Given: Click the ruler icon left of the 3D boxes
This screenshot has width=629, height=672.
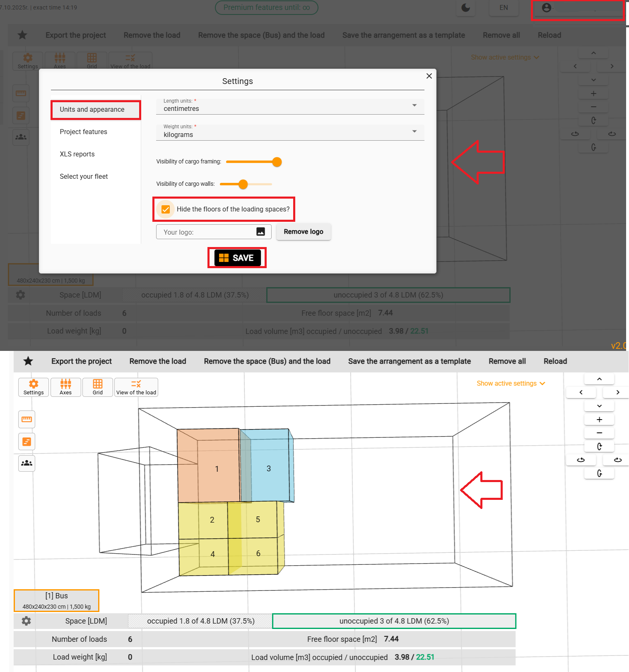Looking at the screenshot, I should tap(27, 420).
